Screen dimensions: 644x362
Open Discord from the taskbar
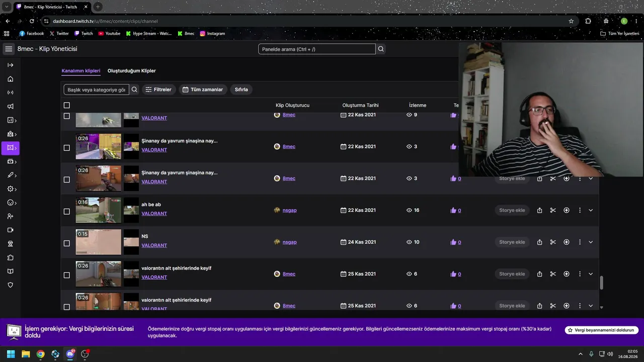coord(70,354)
